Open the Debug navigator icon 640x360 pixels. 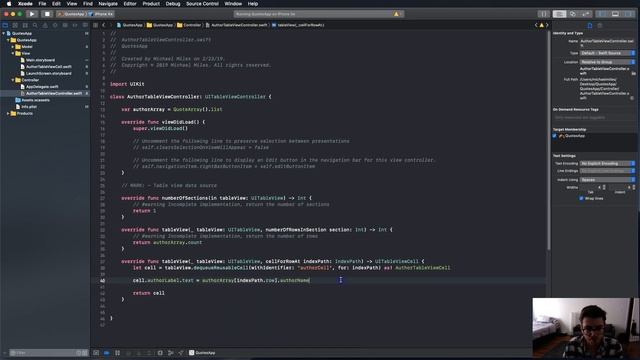click(x=65, y=25)
